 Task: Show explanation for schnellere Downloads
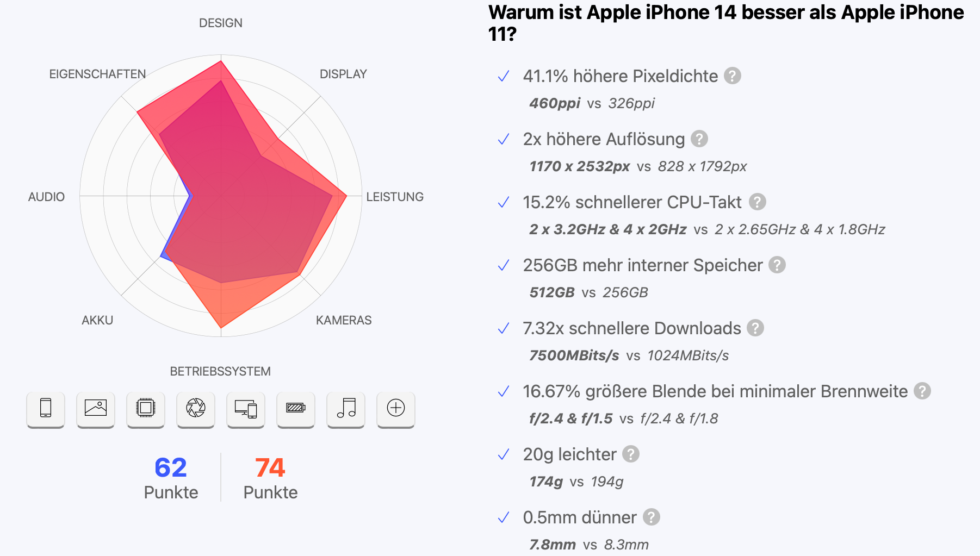755,328
